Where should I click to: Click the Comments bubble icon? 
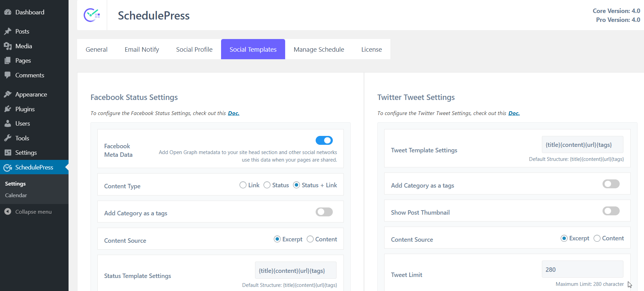(8, 75)
